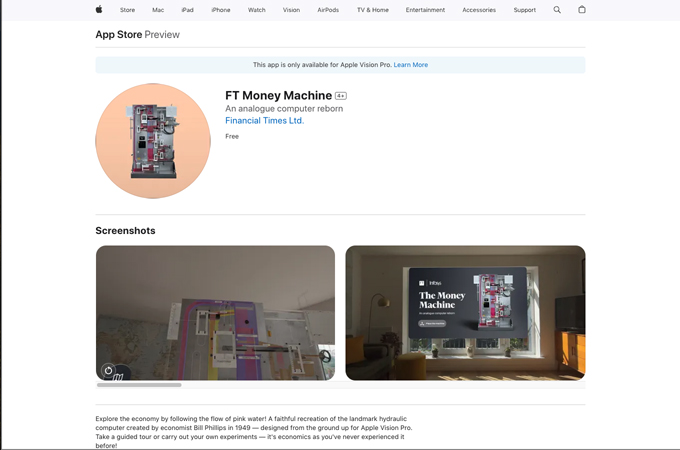Open the Accessories menu

pyautogui.click(x=479, y=10)
